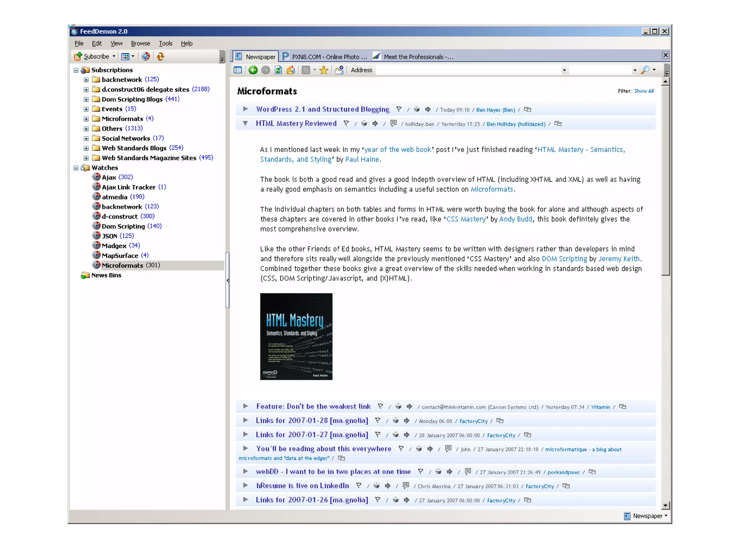
Task: Click the HTML Mastery book cover image
Action: tap(296, 336)
